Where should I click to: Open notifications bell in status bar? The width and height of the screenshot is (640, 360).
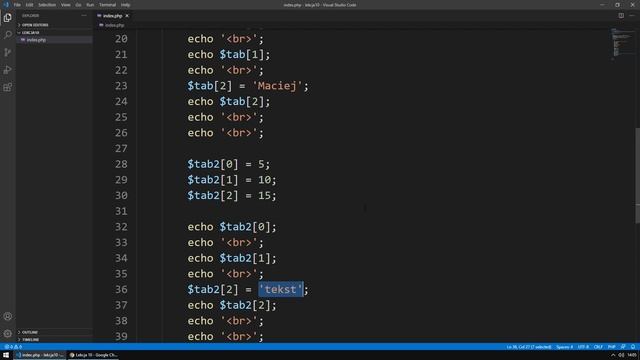click(x=633, y=347)
